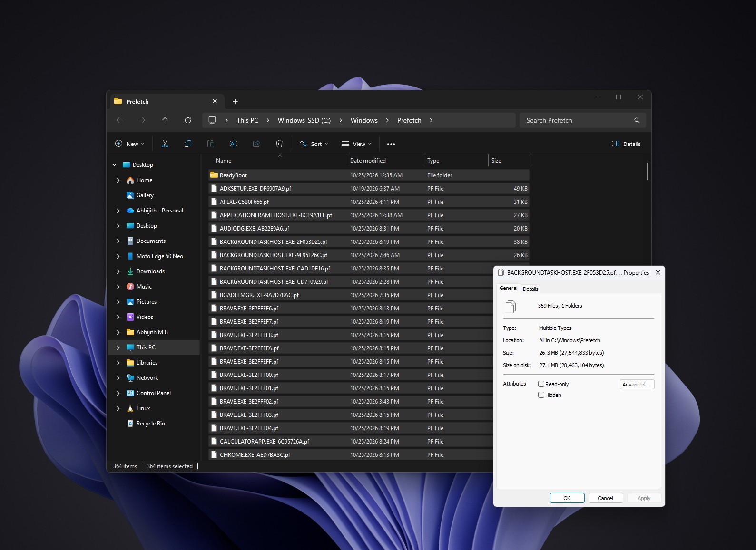Click the Back arrow navigation button
The height and width of the screenshot is (550, 756).
119,120
